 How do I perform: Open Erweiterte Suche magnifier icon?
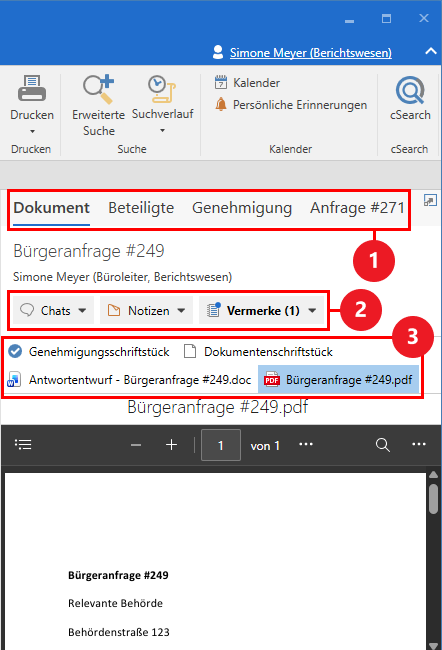click(x=98, y=89)
